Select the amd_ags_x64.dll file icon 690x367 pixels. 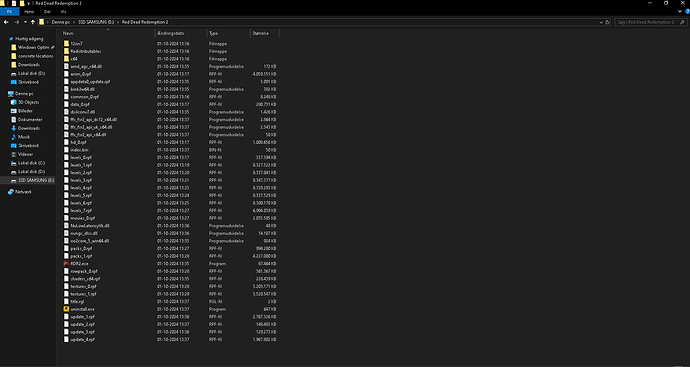(66, 66)
